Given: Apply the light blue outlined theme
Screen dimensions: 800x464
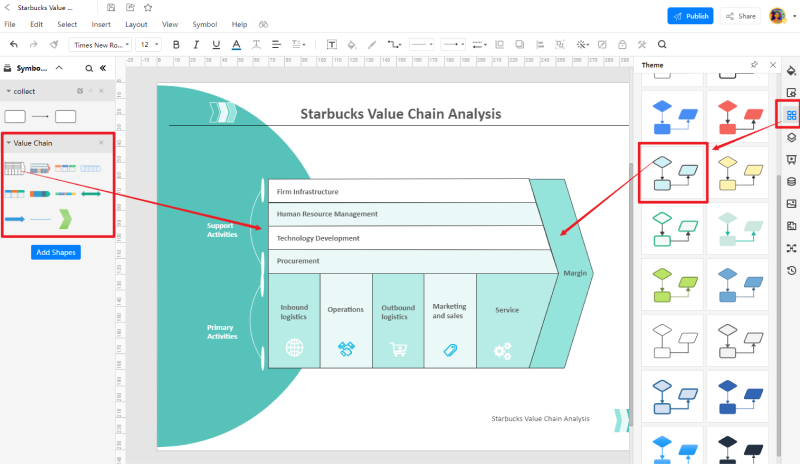Looking at the screenshot, I should click(x=673, y=173).
